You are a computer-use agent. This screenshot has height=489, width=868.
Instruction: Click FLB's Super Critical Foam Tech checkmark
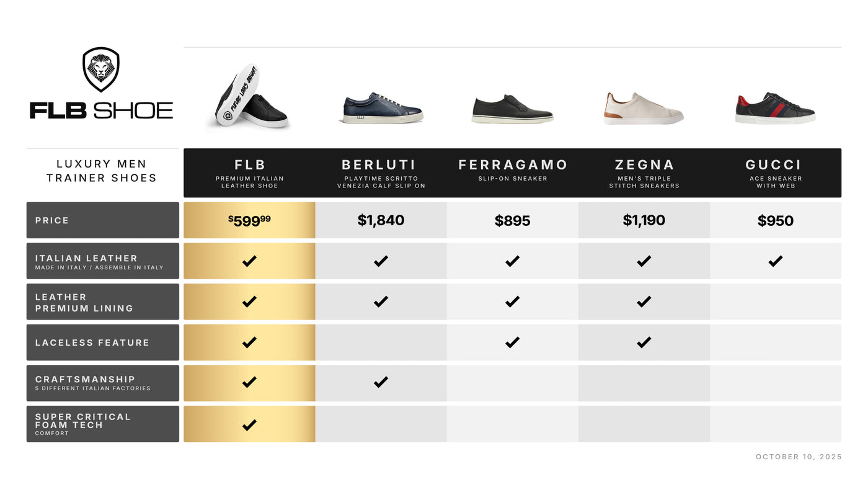click(x=249, y=425)
